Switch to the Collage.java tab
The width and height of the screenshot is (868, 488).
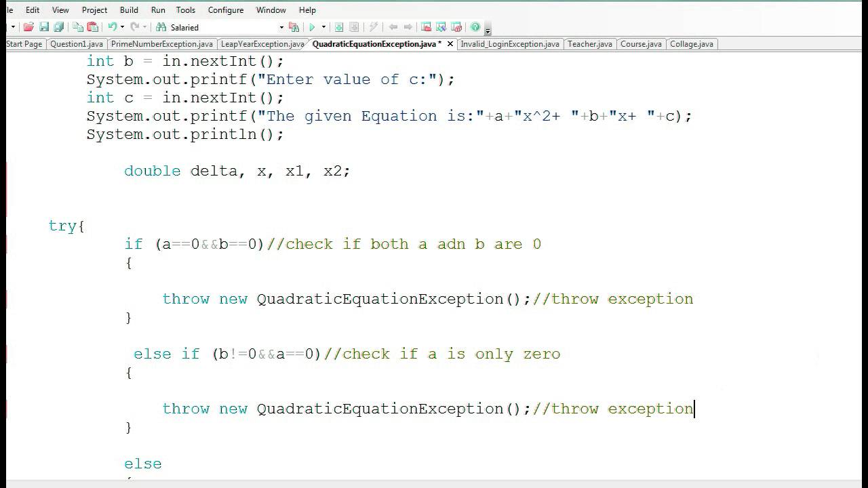point(692,44)
